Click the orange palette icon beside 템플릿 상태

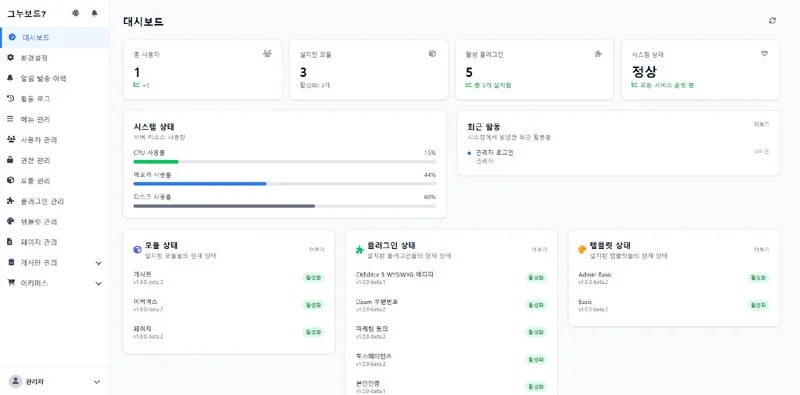pos(582,250)
